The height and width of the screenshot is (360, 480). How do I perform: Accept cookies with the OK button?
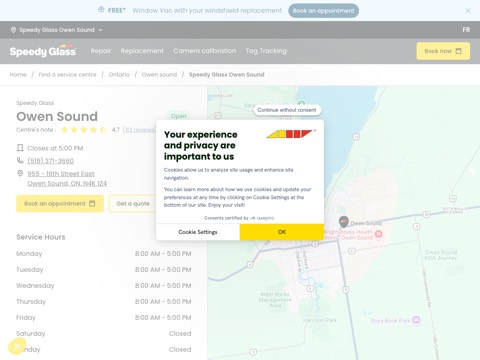coord(282,232)
